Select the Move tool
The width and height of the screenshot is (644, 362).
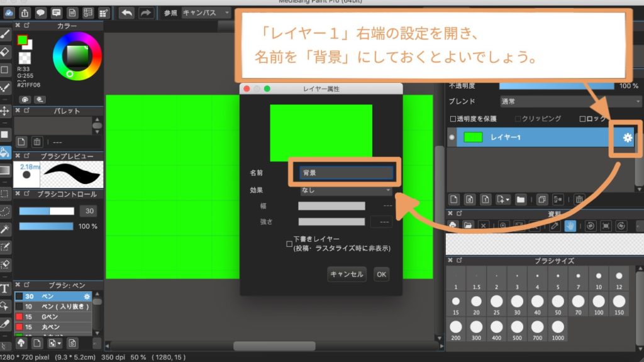point(5,111)
